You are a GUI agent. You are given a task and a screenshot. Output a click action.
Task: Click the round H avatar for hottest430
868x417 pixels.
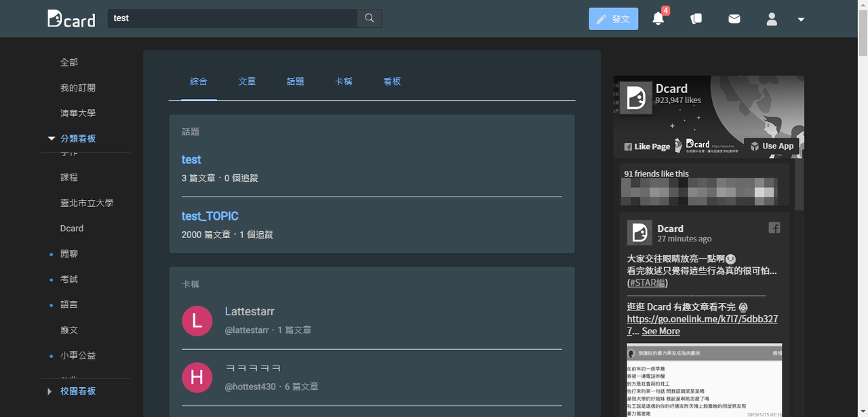tap(197, 377)
